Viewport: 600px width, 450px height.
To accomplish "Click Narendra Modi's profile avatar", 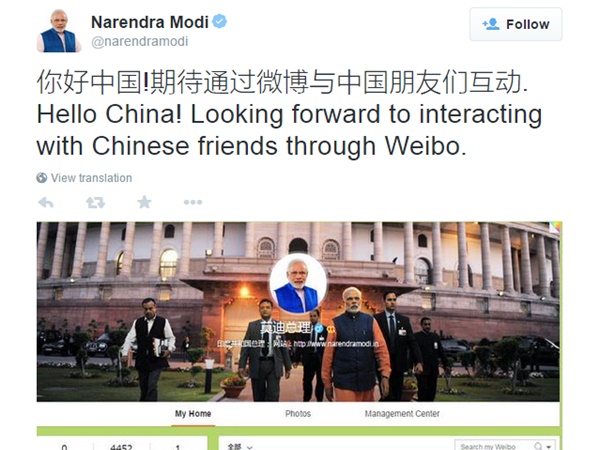I will click(x=59, y=30).
